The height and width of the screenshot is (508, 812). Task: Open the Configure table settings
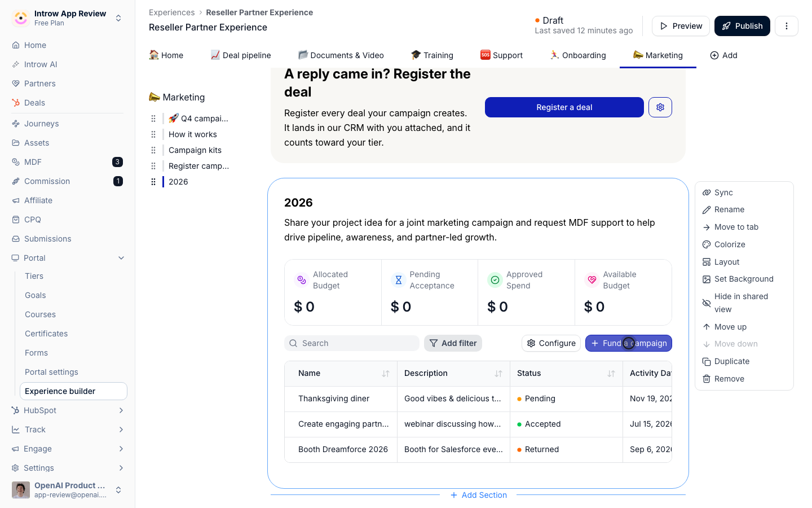(x=551, y=343)
